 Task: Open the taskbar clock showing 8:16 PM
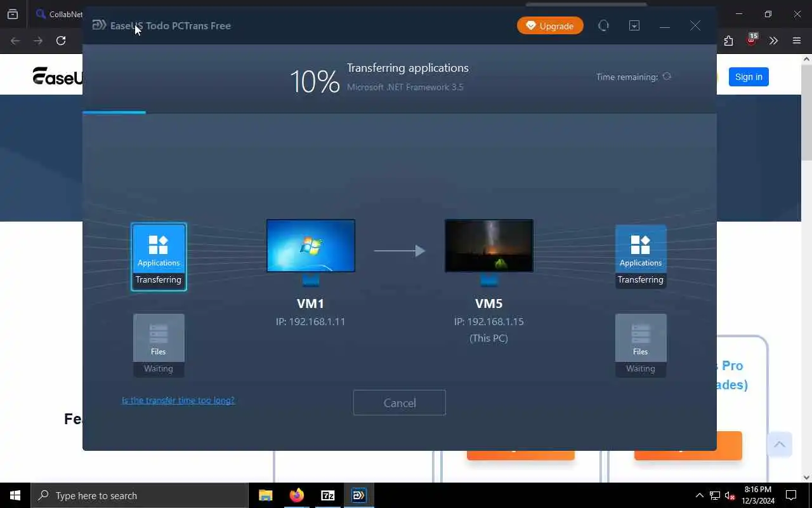(758, 495)
